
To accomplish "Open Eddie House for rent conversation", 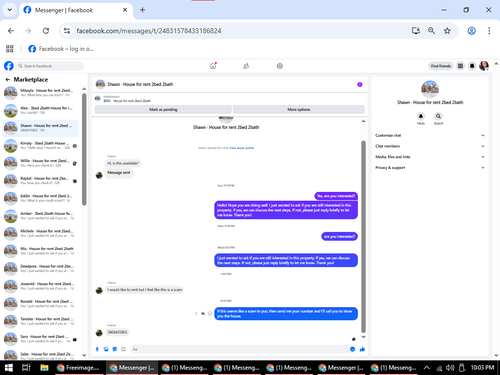I will point(41,198).
